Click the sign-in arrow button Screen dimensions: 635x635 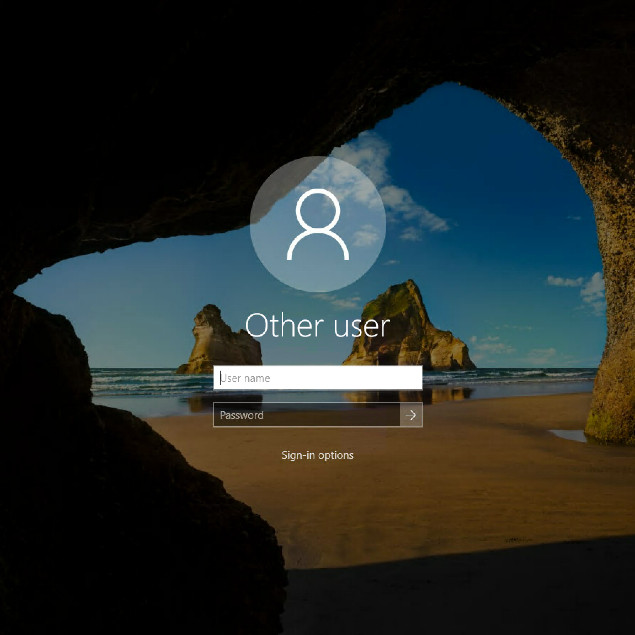pos(411,415)
